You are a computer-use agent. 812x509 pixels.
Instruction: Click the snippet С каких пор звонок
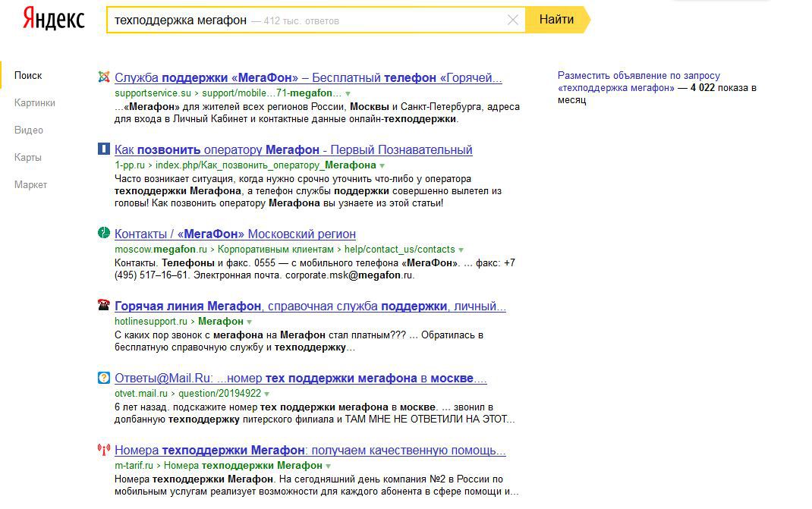299,341
